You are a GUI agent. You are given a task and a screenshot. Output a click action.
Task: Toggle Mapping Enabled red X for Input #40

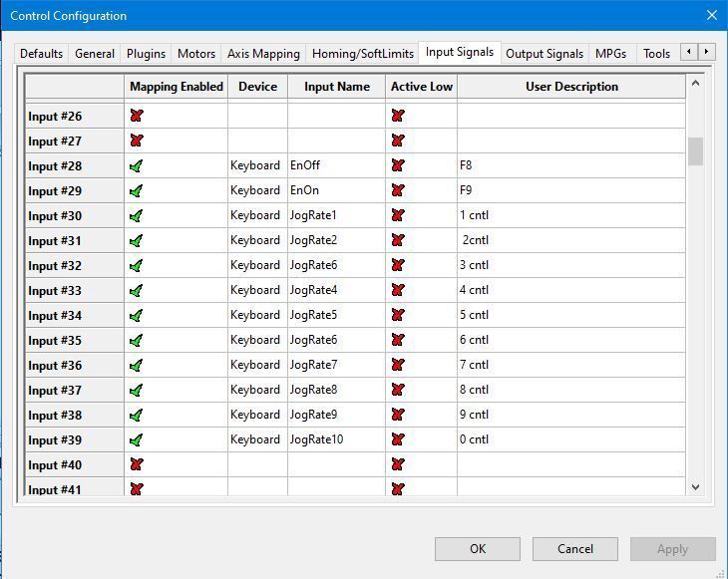pyautogui.click(x=136, y=464)
